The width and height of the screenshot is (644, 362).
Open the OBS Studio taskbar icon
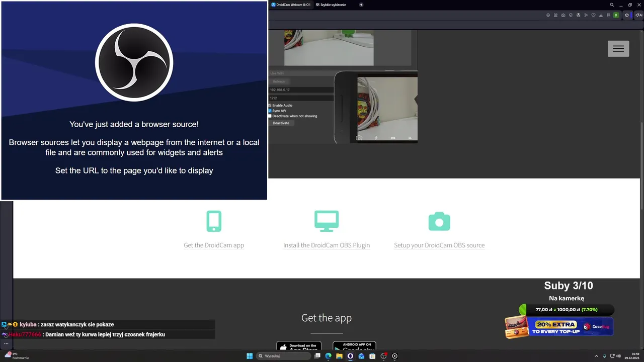(383, 356)
